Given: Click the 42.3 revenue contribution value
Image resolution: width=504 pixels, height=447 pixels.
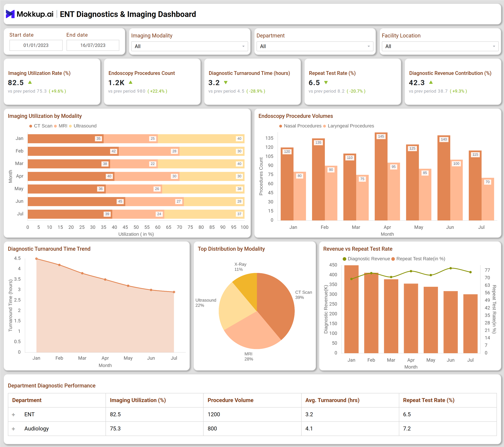Looking at the screenshot, I should pos(417,83).
